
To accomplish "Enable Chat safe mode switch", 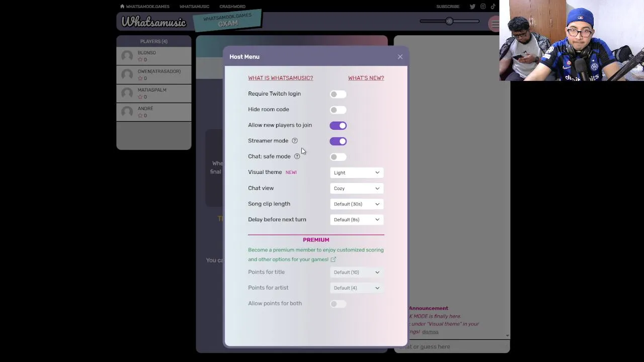I will coord(338,157).
